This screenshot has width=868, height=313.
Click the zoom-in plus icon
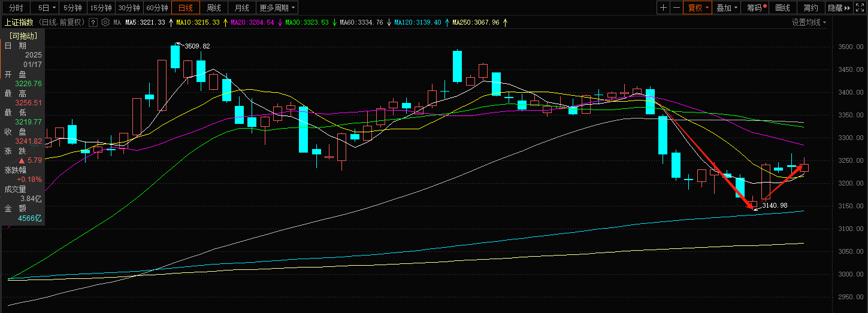[663, 8]
